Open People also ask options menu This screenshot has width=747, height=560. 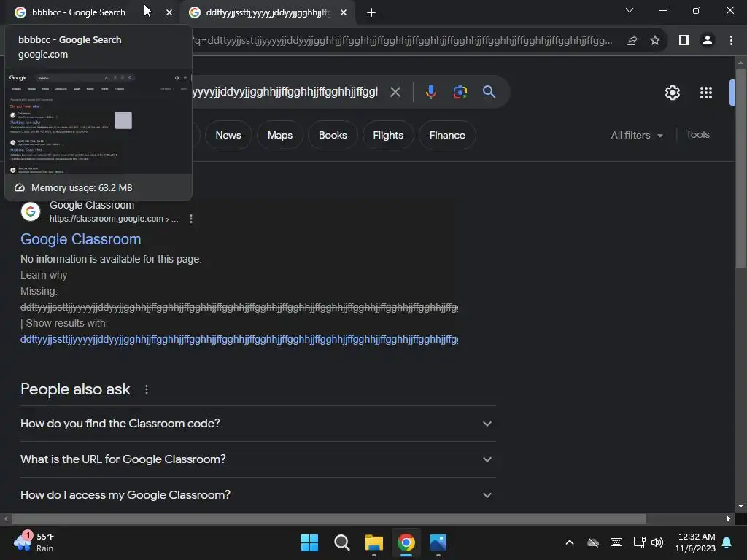[146, 389]
